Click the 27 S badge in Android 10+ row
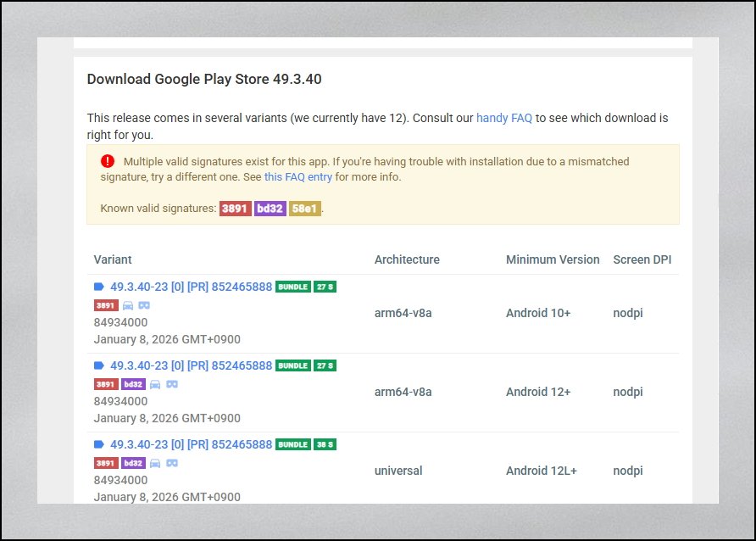 (x=325, y=287)
